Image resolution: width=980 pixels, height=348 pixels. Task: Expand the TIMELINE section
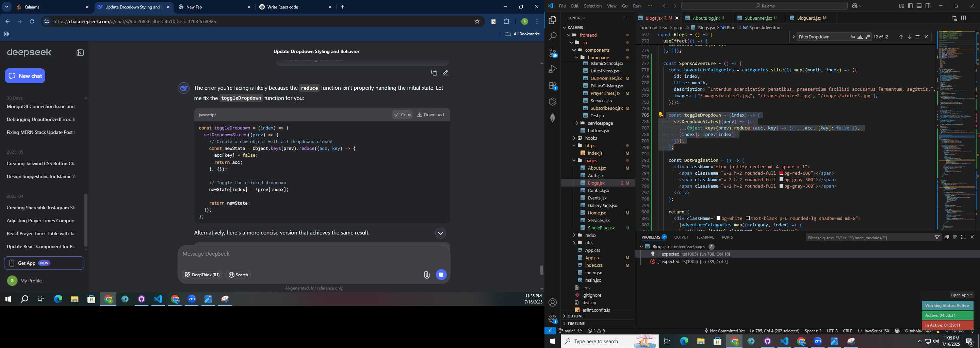(x=598, y=324)
